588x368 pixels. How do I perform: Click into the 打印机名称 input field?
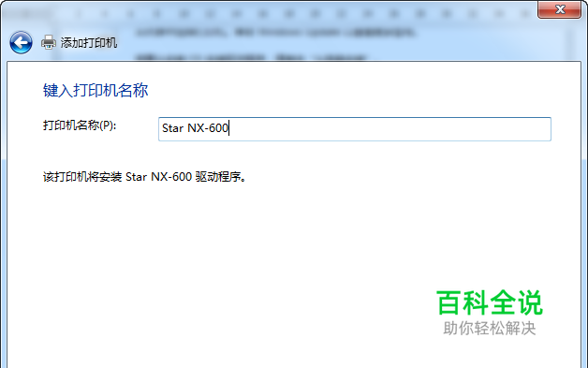354,129
